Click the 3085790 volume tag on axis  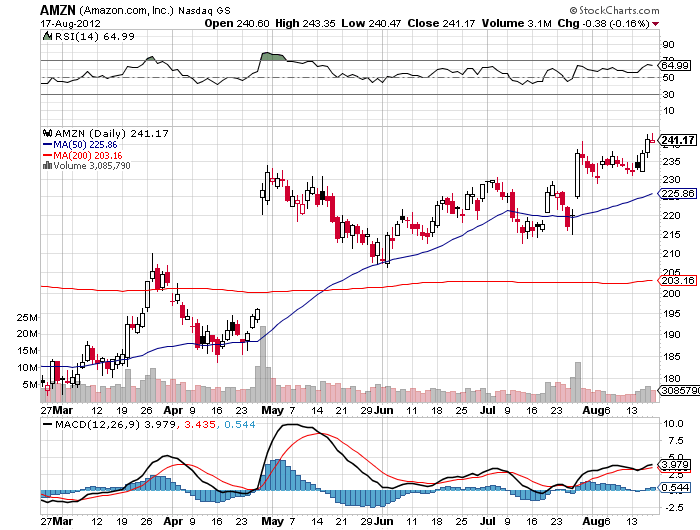(680, 390)
